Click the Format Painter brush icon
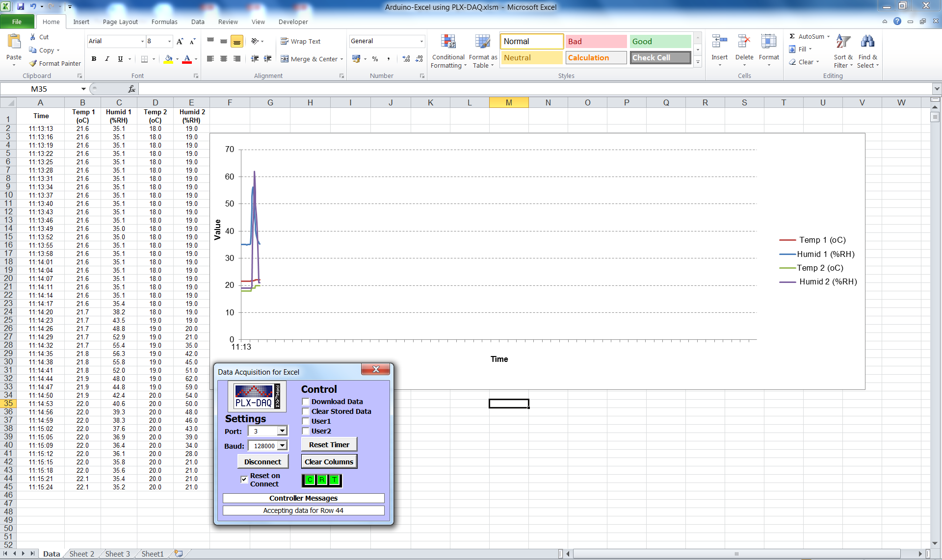 click(x=33, y=63)
